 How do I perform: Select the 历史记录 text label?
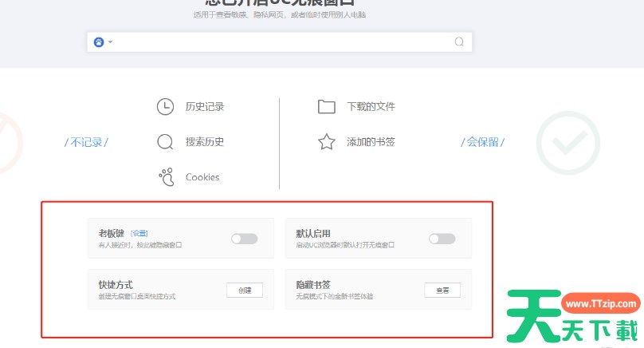205,106
